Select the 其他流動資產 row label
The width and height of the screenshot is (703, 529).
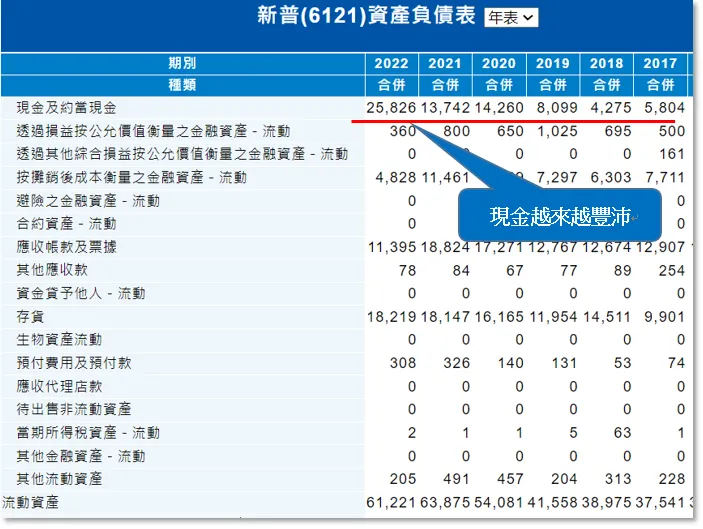[59, 479]
